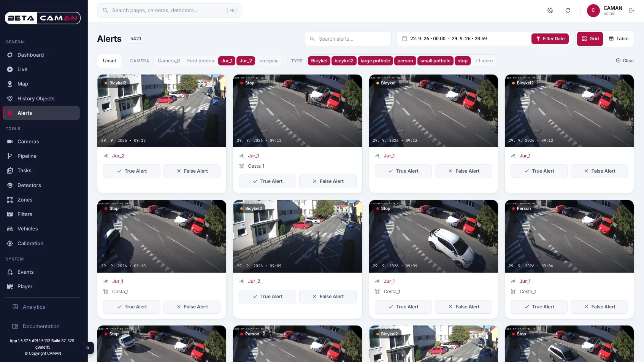Switch to Grid view
This screenshot has width=644, height=362.
click(590, 39)
